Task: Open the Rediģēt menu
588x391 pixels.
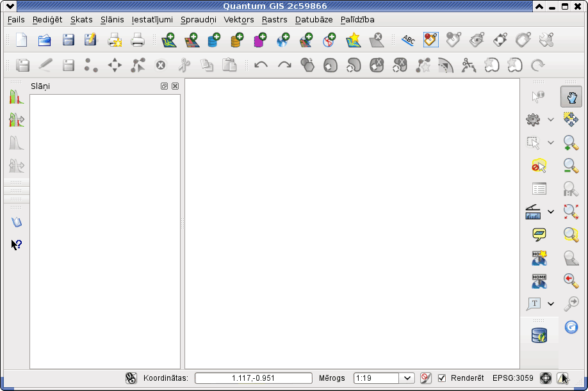Action: (x=47, y=19)
